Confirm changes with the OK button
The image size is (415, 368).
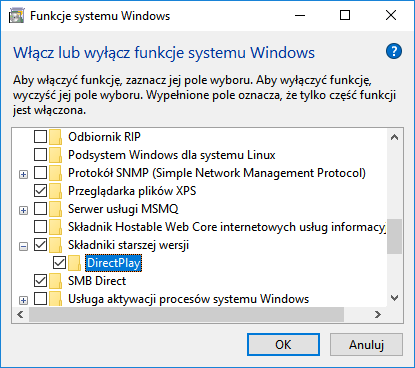[283, 344]
